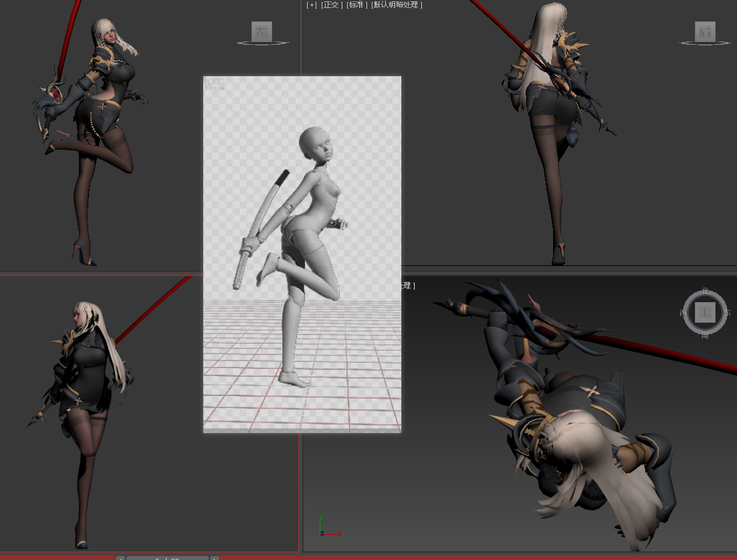Click the 北 (North) compass label

point(705,291)
